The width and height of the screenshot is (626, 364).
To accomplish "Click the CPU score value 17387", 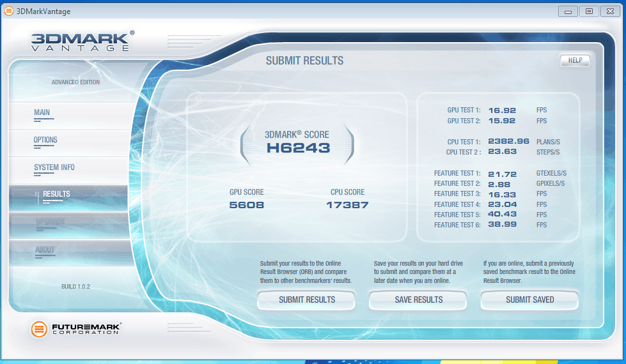I will pos(347,205).
